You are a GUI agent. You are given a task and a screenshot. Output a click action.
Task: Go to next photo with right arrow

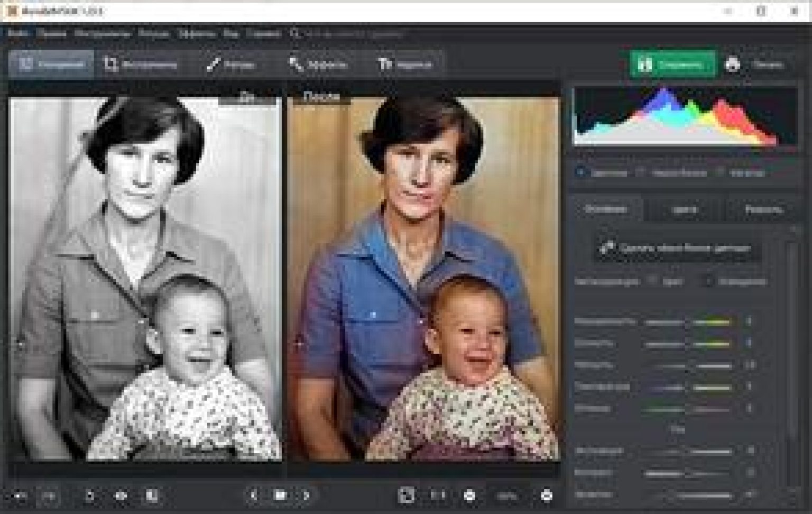coord(306,495)
